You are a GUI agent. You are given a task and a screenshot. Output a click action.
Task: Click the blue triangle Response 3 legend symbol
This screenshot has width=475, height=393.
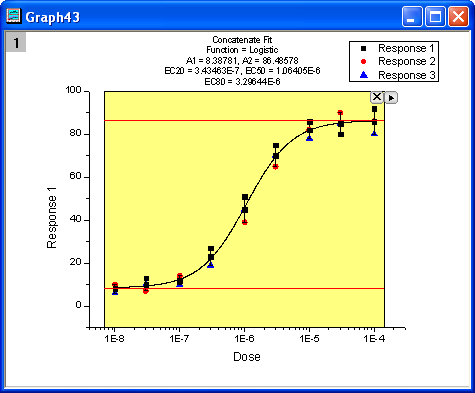364,75
